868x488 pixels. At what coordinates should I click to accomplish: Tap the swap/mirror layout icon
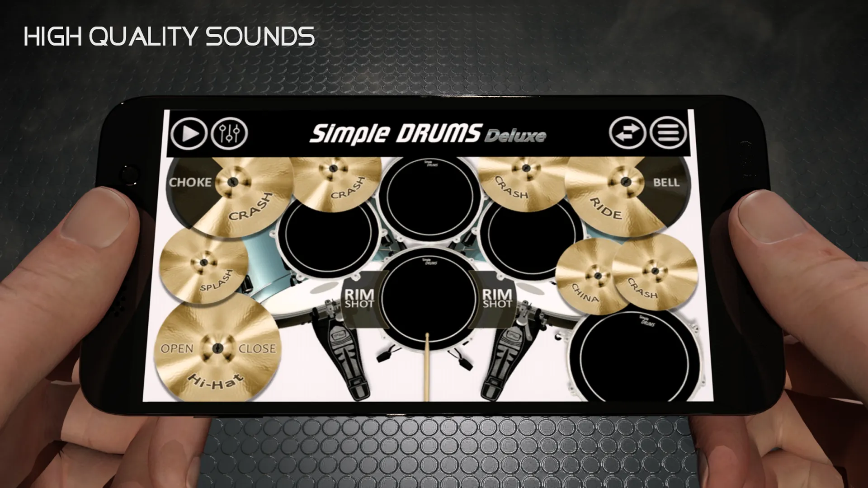pyautogui.click(x=627, y=132)
